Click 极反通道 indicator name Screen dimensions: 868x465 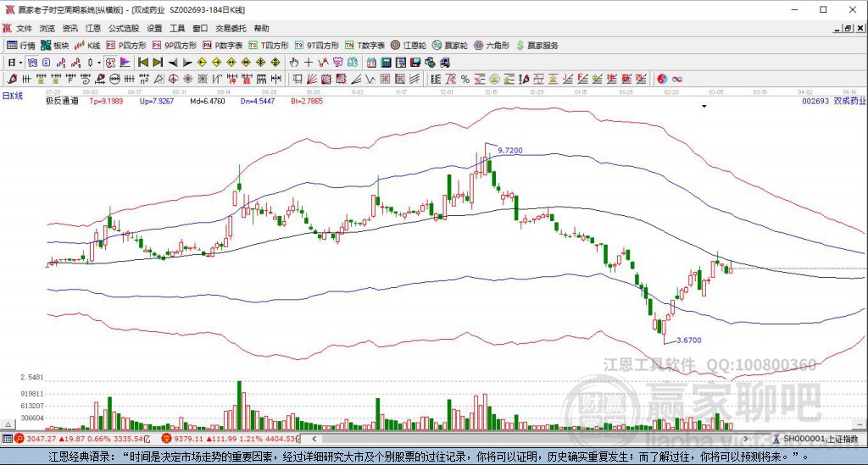(62, 101)
